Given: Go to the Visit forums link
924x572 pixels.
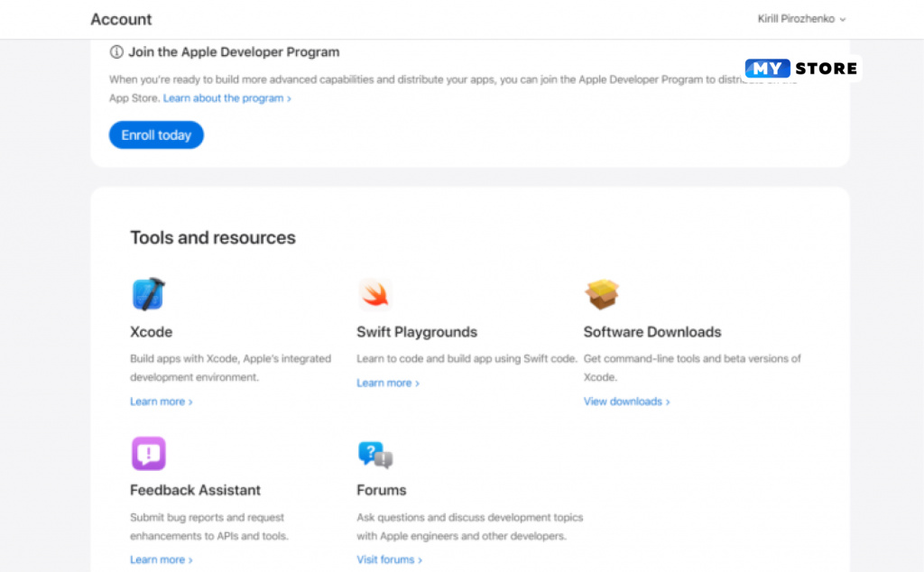Looking at the screenshot, I should click(x=389, y=559).
